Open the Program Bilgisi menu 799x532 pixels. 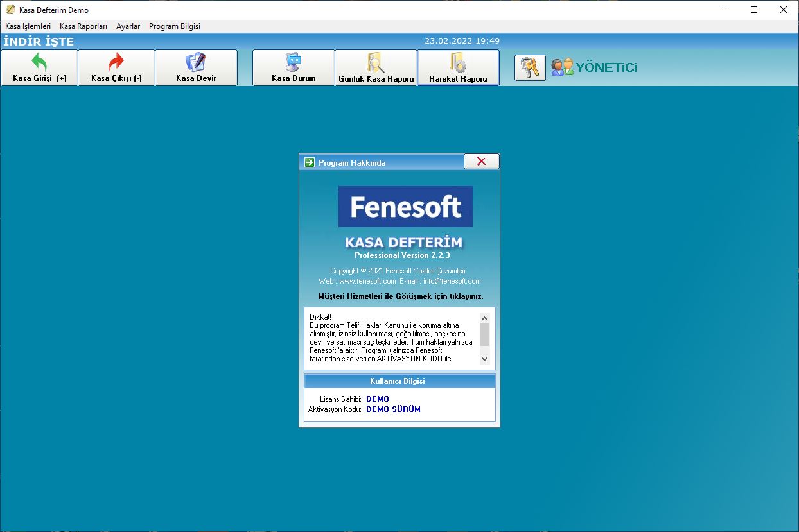pos(175,26)
